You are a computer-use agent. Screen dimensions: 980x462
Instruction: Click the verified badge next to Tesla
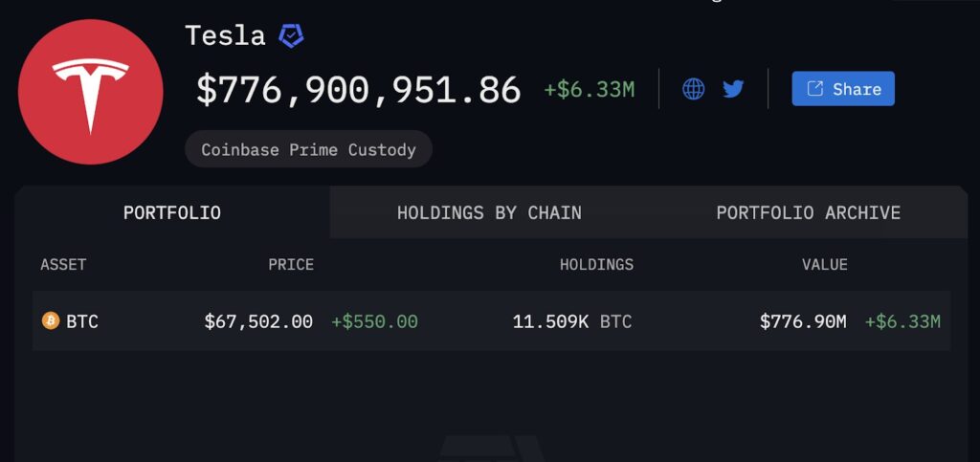point(291,36)
